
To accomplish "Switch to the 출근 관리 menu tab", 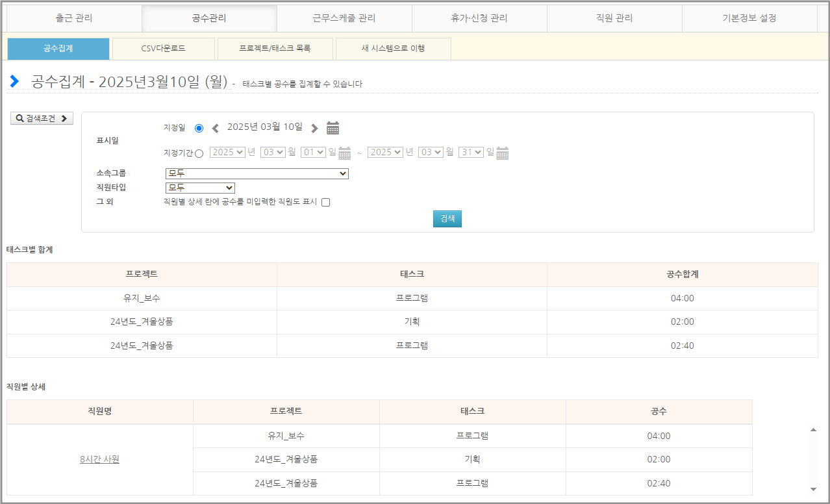I will click(x=74, y=18).
